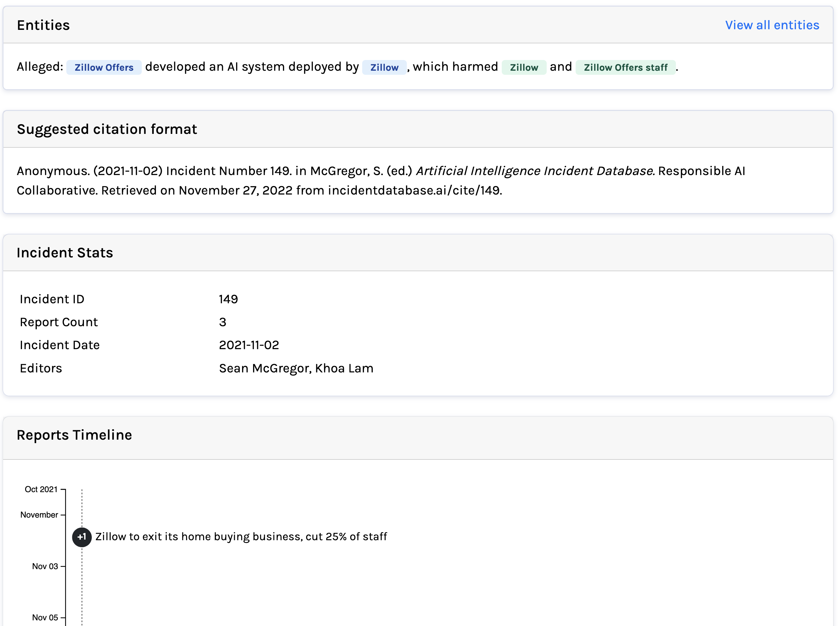The height and width of the screenshot is (626, 840).
Task: Click the Incident ID value 149
Action: coord(228,299)
